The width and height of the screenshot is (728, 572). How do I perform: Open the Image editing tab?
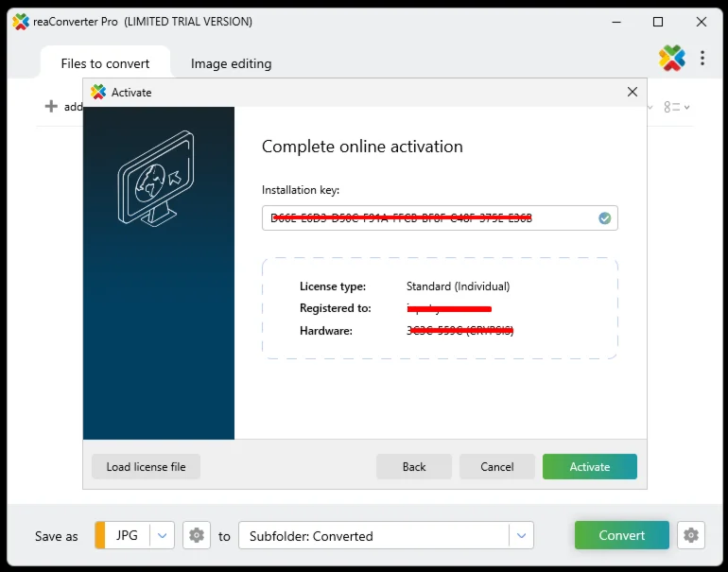(232, 63)
